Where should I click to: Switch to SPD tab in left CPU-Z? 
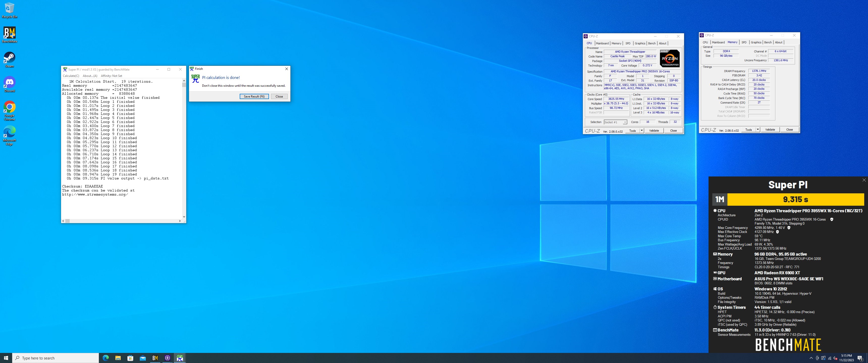point(628,43)
